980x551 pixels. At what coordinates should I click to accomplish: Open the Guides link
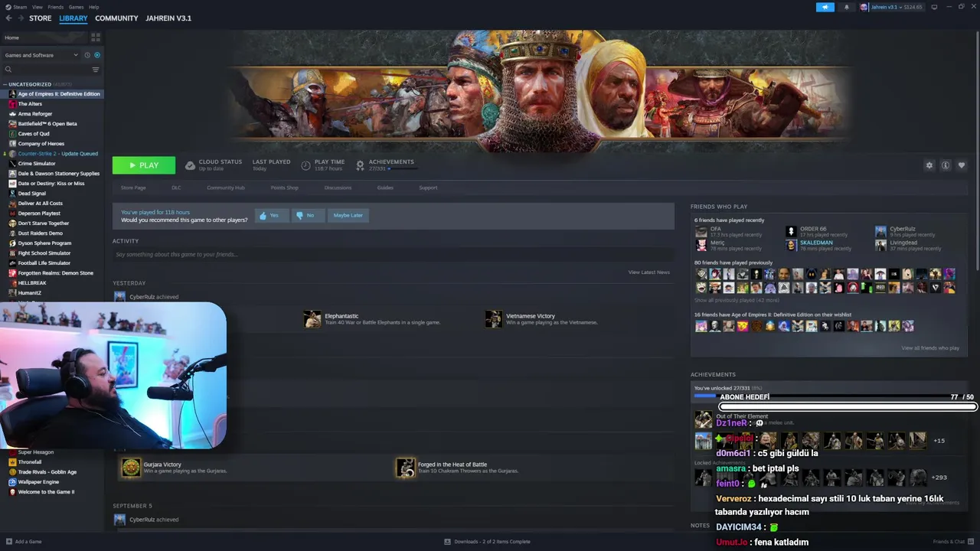click(x=385, y=187)
